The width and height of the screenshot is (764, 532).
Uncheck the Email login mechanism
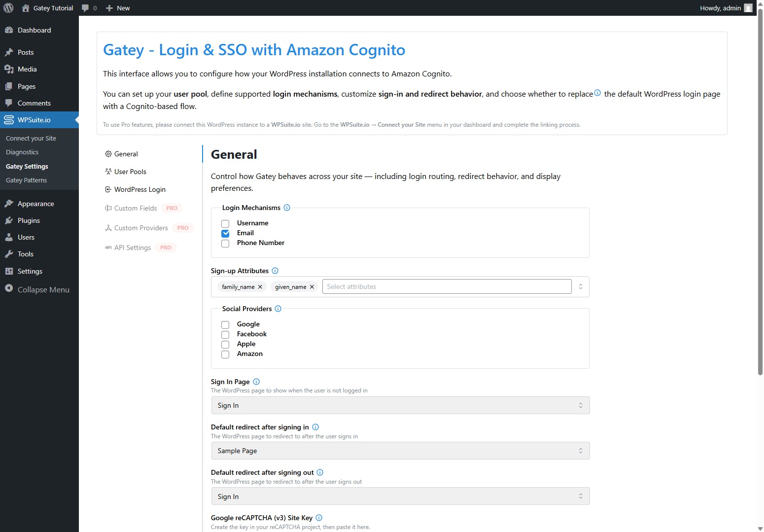[x=225, y=234]
